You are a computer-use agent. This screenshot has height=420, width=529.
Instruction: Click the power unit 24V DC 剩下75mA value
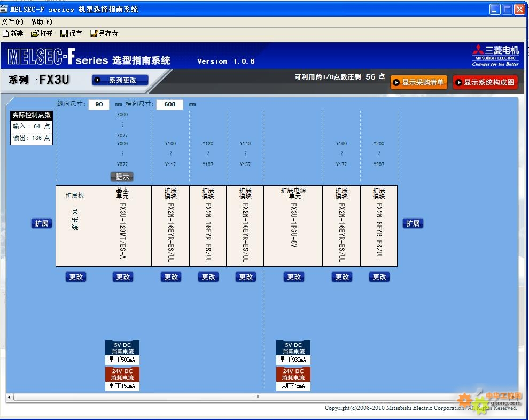point(293,386)
